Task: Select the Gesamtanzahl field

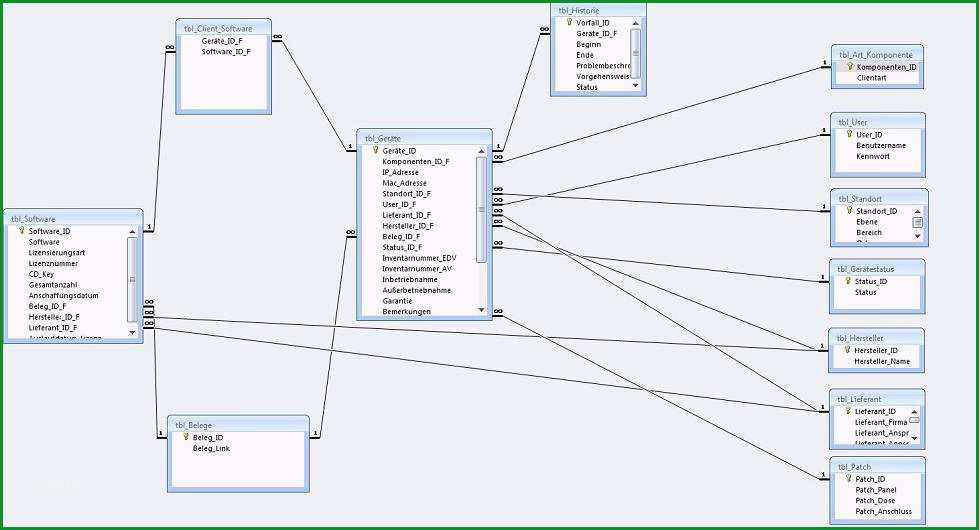Action: coord(53,285)
